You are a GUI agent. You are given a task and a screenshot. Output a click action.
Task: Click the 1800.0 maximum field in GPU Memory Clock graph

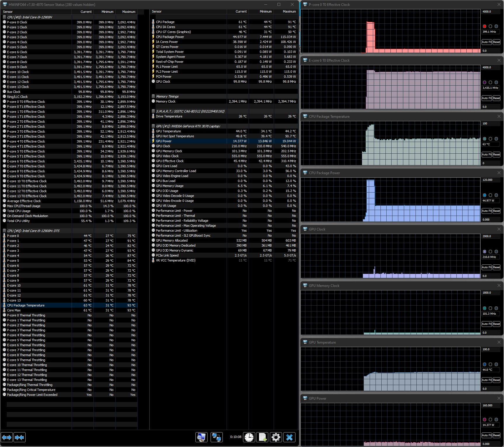[x=491, y=293]
